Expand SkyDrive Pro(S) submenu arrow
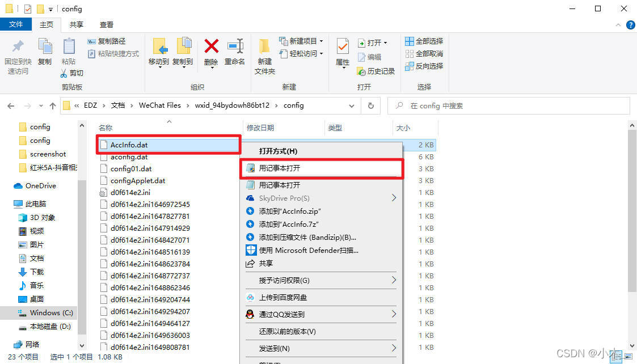The width and height of the screenshot is (637, 364). click(x=394, y=198)
